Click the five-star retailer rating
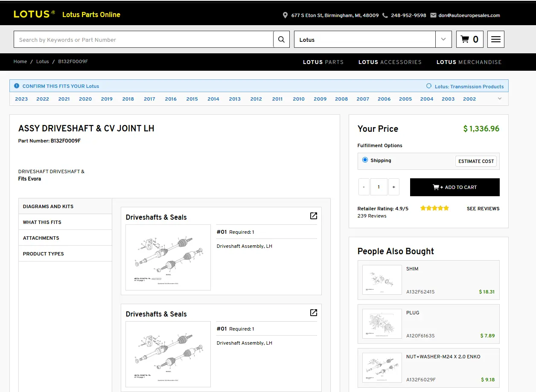The image size is (536, 392). point(434,208)
